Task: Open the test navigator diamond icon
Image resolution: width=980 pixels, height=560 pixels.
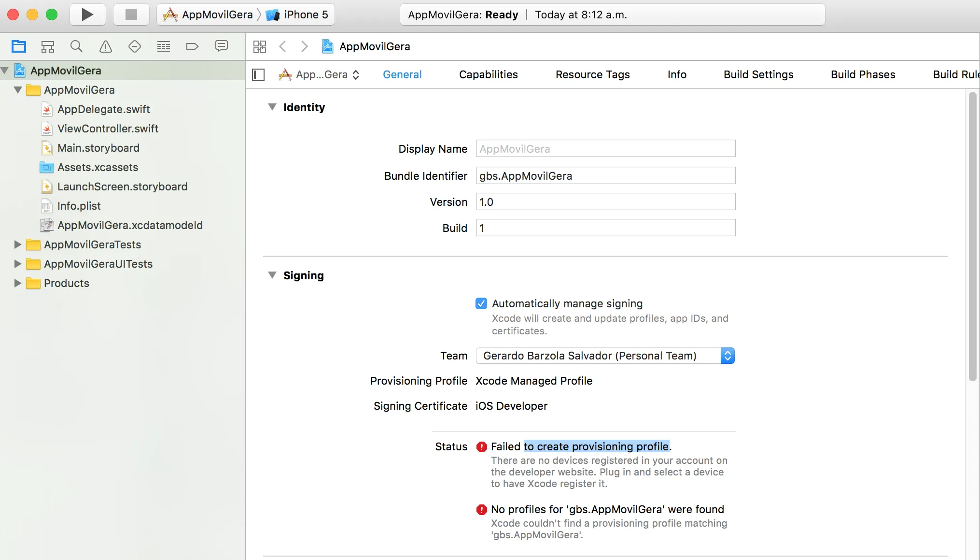Action: coord(134,46)
